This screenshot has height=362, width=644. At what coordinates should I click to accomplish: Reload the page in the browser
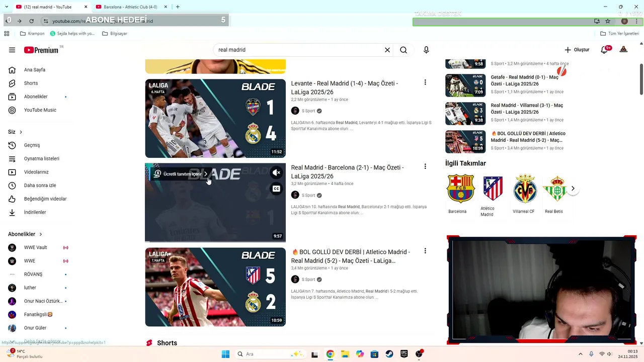click(x=31, y=21)
